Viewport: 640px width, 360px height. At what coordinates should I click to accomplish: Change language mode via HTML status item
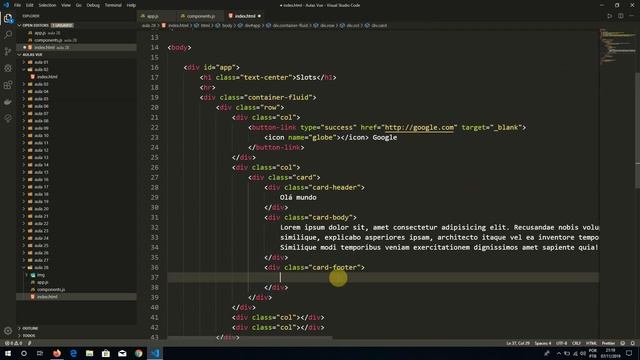click(x=591, y=343)
